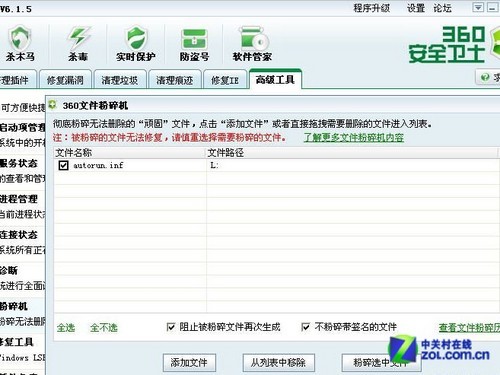This screenshot has height=375, width=500.
Task: Open 修复工具 in the sidebar
Action: 17,342
